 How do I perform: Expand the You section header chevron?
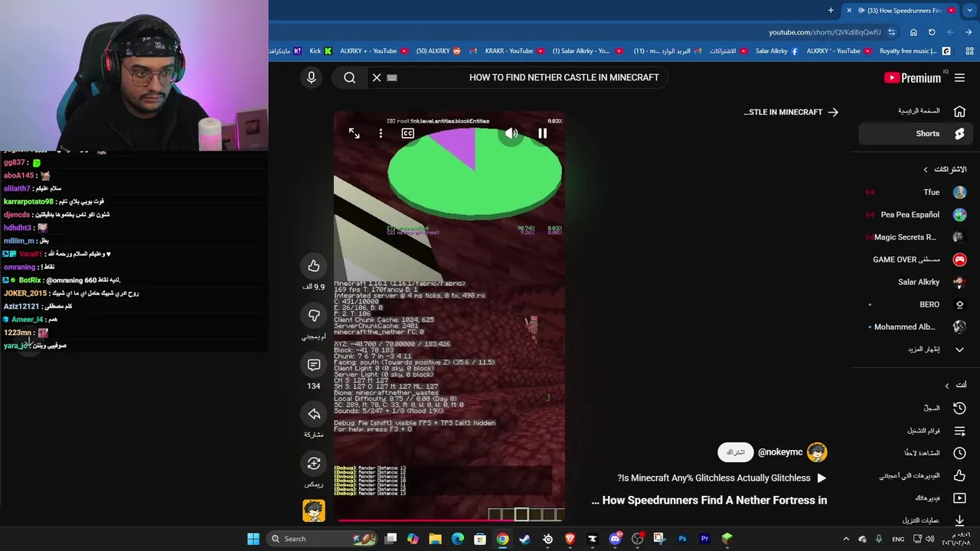[947, 385]
